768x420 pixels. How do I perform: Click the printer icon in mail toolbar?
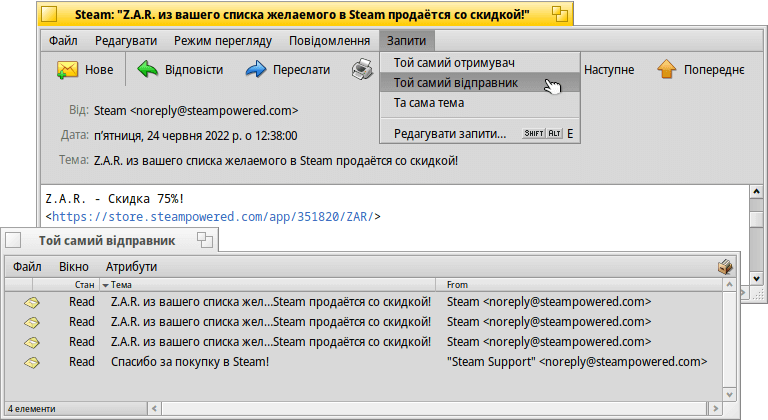[x=362, y=70]
